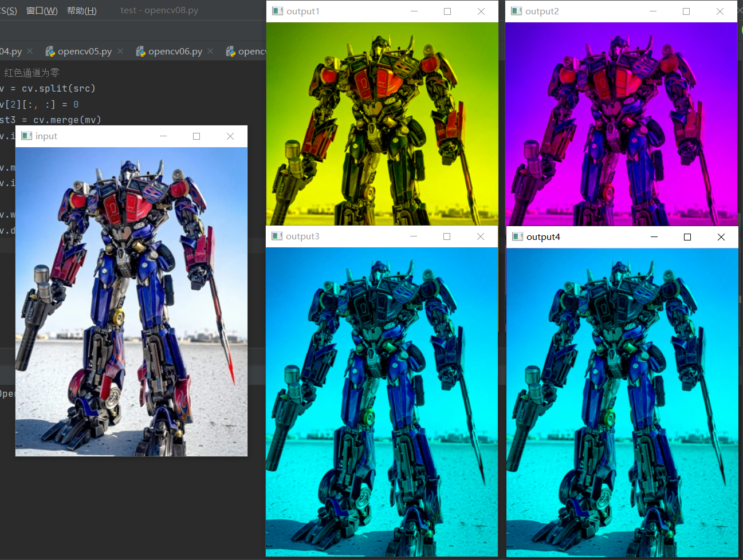Click the cyan image in output4 window

(622, 403)
